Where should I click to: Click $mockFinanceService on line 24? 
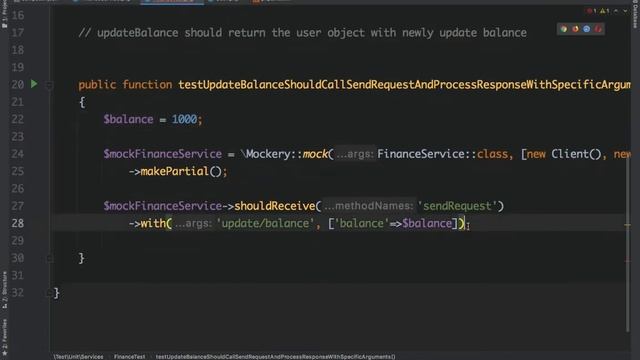point(162,154)
